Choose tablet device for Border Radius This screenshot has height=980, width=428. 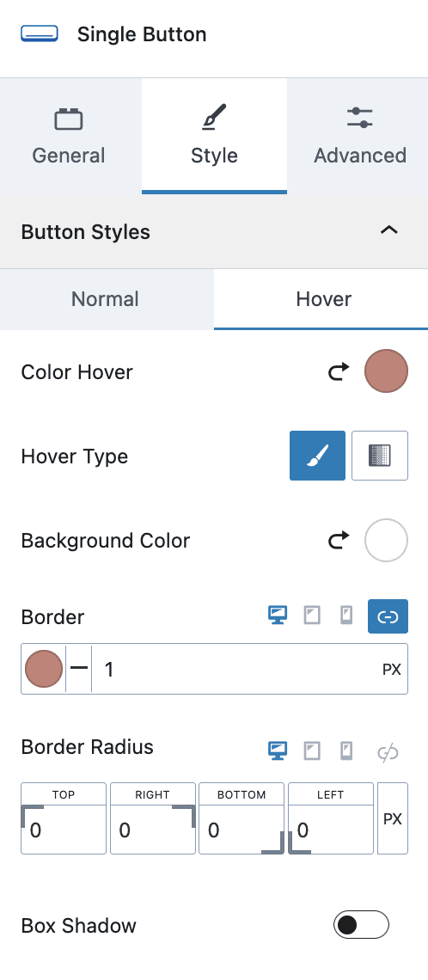click(312, 750)
